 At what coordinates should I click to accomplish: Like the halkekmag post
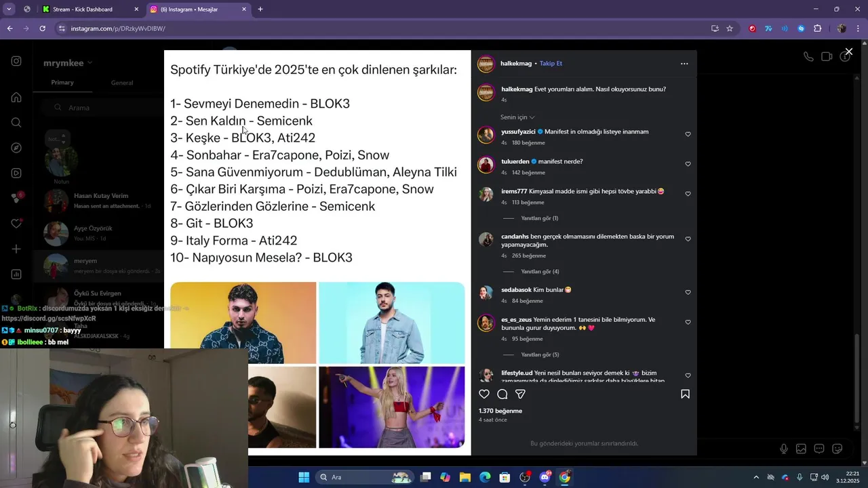(x=484, y=394)
